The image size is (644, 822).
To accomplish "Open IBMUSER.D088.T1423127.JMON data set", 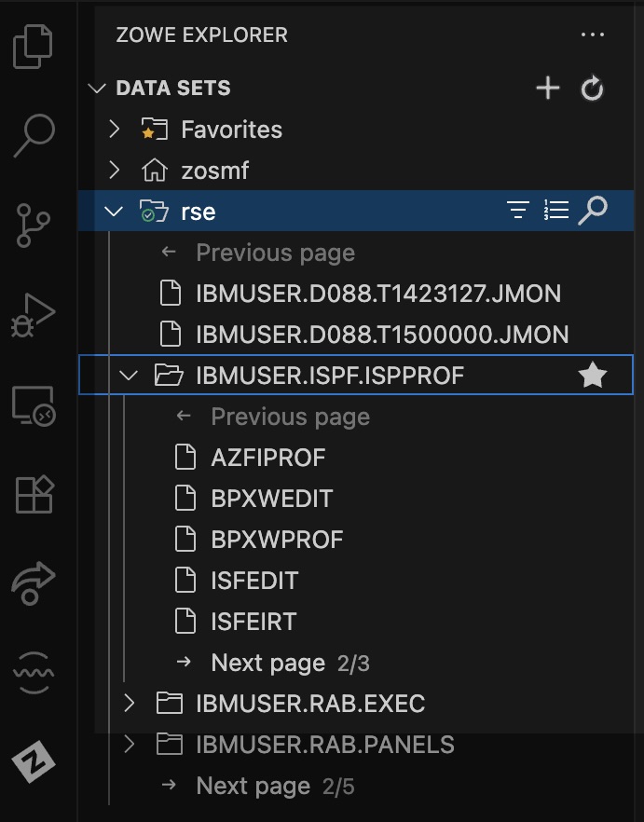I will (377, 294).
